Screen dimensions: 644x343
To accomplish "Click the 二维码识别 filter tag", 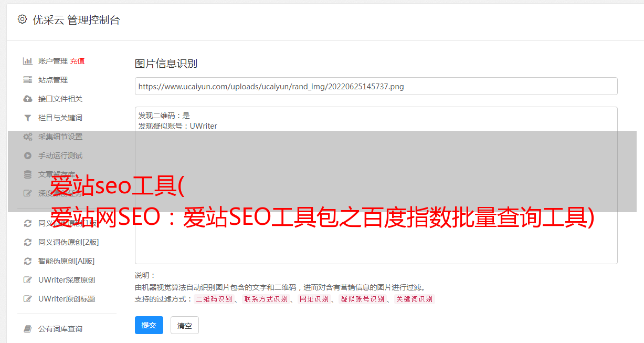I will [x=214, y=299].
